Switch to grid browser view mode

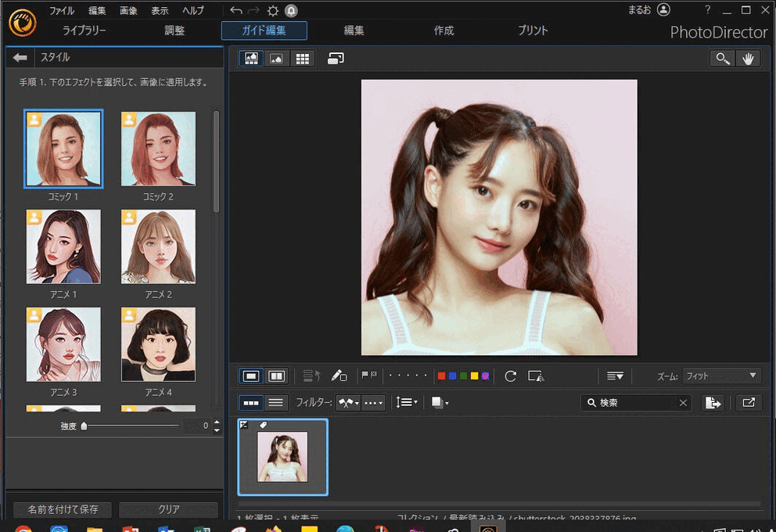click(302, 59)
